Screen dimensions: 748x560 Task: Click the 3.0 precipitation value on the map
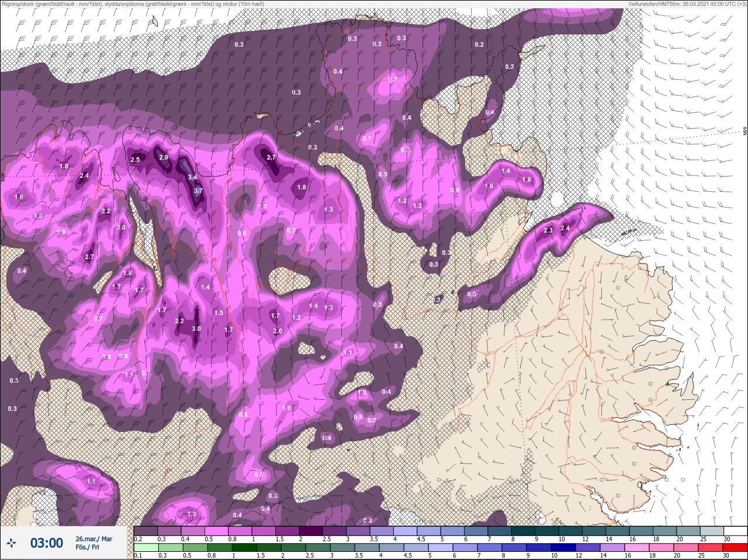[x=196, y=329]
